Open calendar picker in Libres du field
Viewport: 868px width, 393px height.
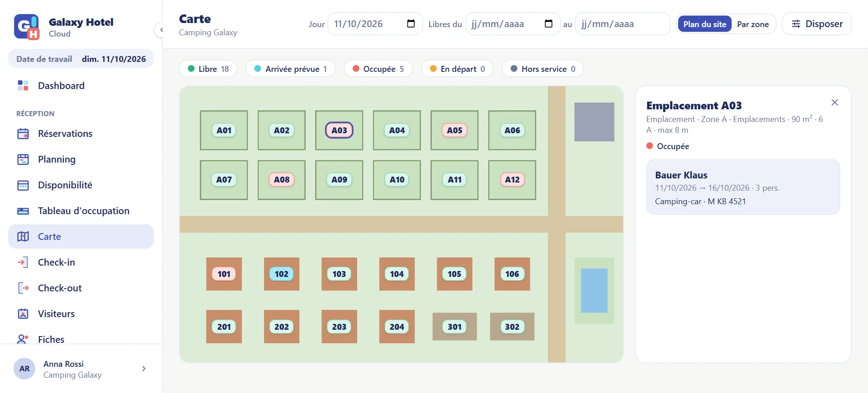click(548, 24)
